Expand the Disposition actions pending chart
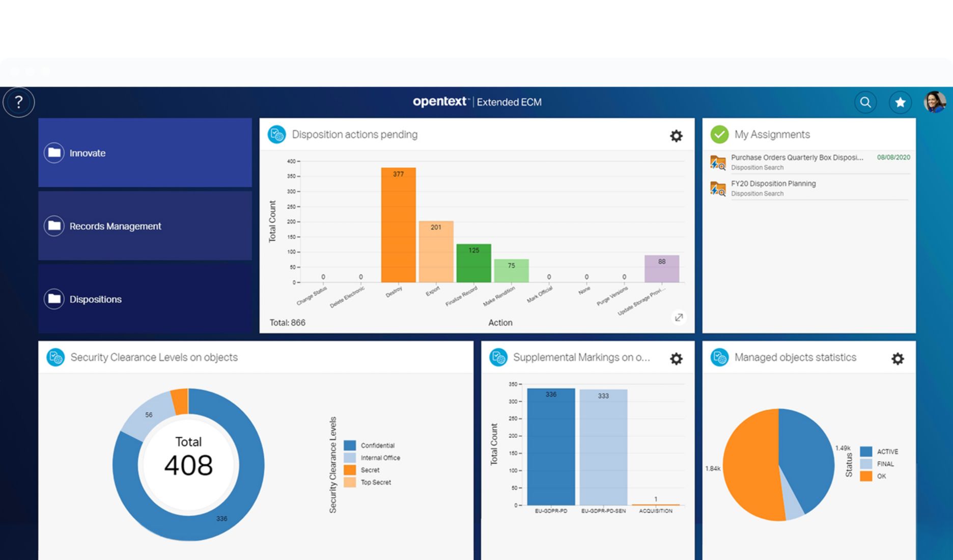 (678, 318)
